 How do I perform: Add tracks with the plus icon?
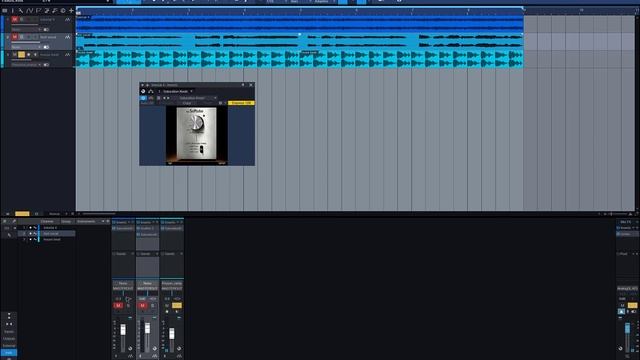(x=71, y=11)
